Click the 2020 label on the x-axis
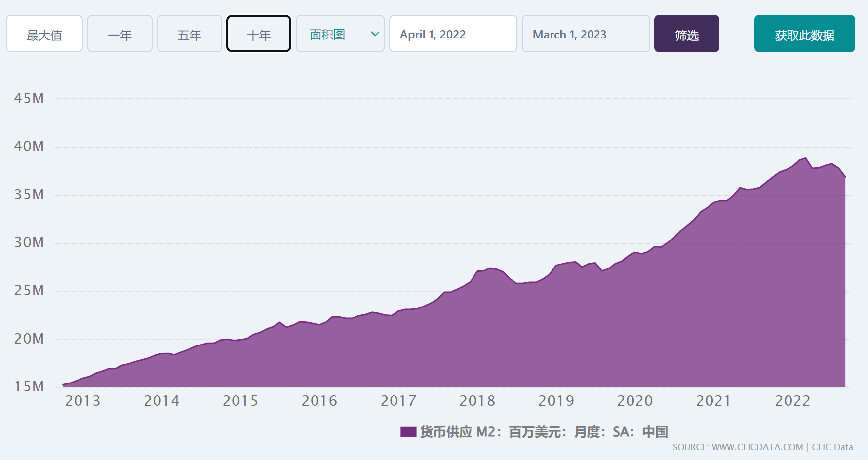 (635, 401)
